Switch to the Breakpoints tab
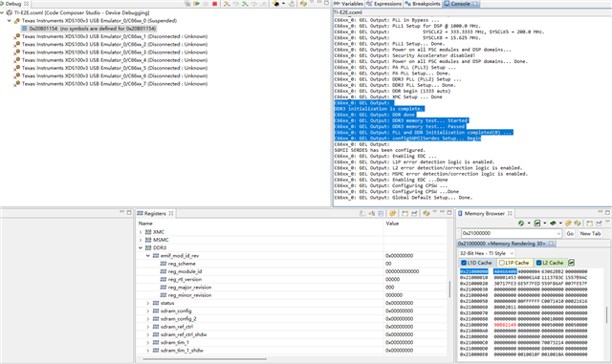This screenshot has width=612, height=364. (x=423, y=4)
